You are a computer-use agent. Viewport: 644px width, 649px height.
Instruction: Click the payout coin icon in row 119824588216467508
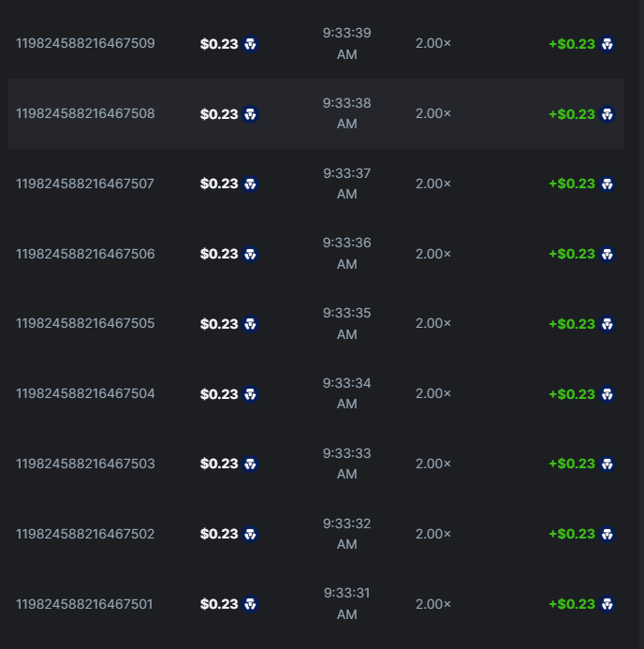coord(607,114)
